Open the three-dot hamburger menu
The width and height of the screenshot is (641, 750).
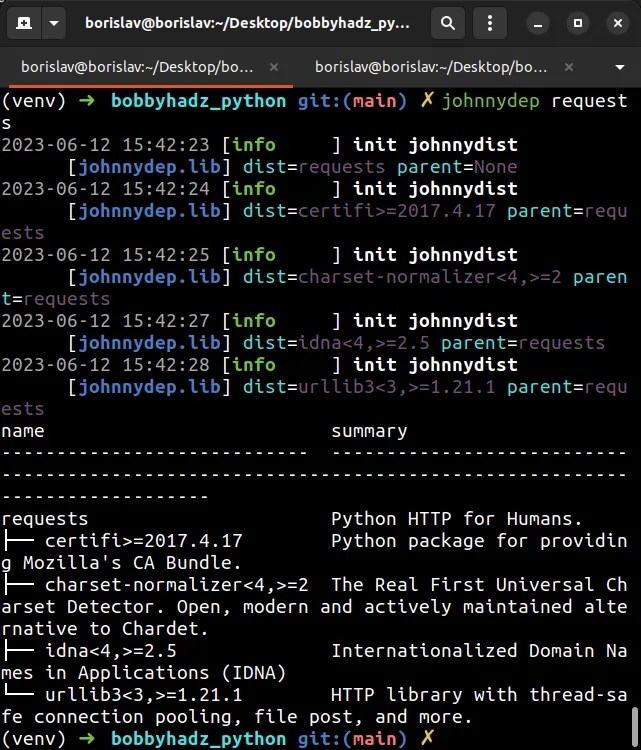(490, 23)
